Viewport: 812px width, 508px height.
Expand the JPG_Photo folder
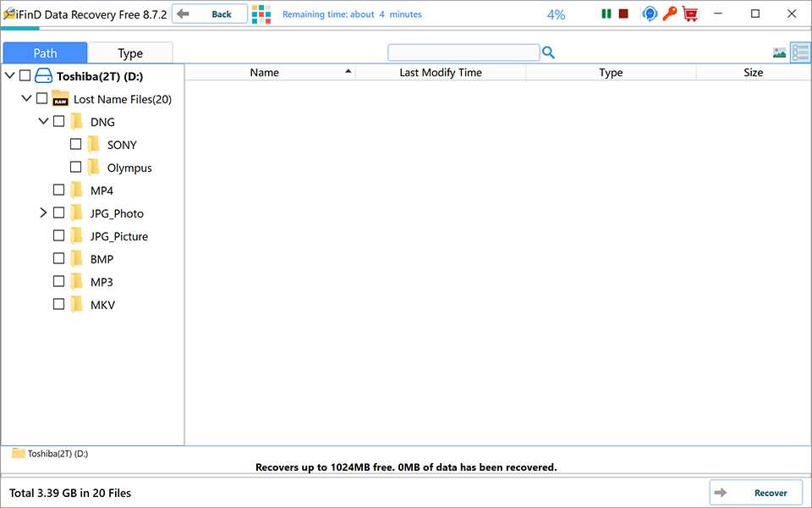(43, 213)
